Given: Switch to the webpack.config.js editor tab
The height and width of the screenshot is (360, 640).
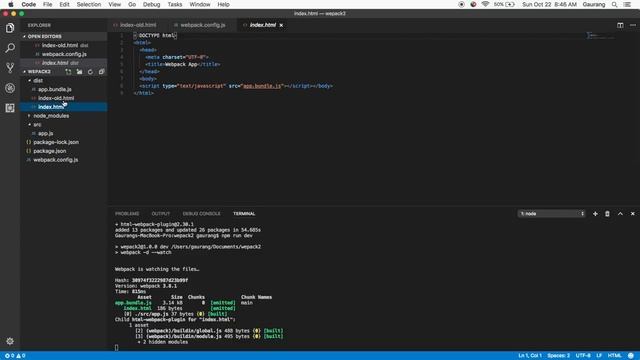Looking at the screenshot, I should click(202, 25).
